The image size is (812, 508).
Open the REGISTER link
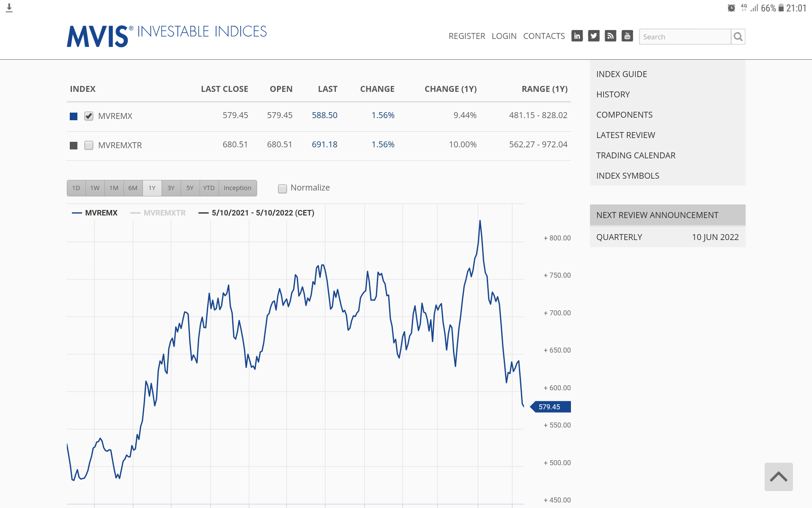pyautogui.click(x=467, y=36)
